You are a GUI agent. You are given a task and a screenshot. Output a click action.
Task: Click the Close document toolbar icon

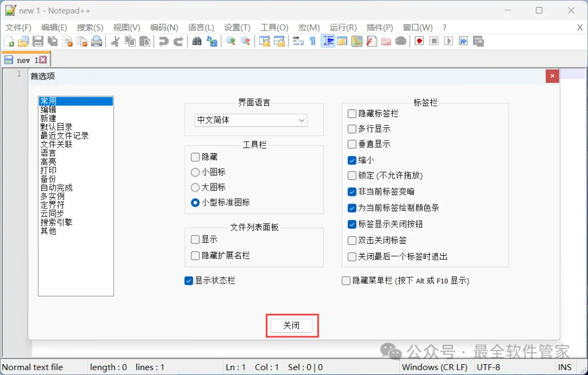click(x=68, y=41)
